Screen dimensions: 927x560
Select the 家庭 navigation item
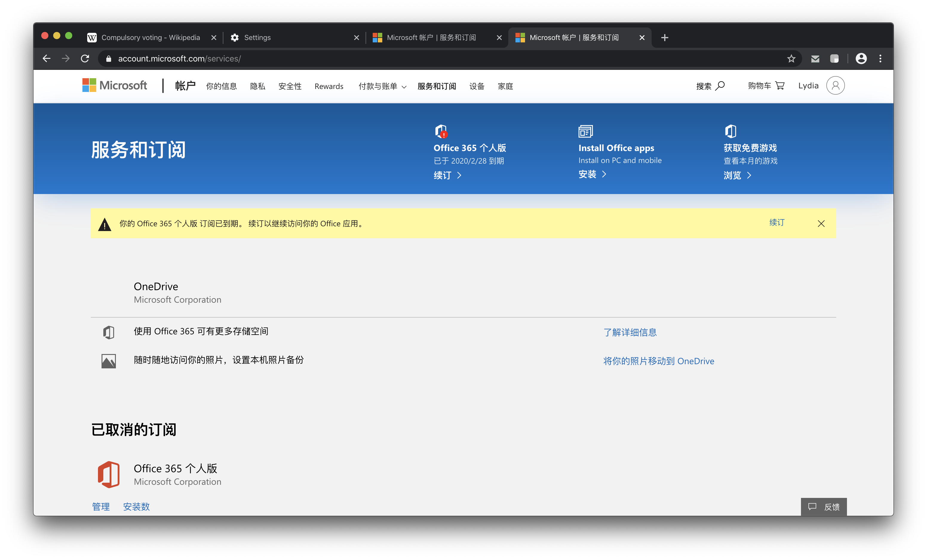(x=505, y=86)
